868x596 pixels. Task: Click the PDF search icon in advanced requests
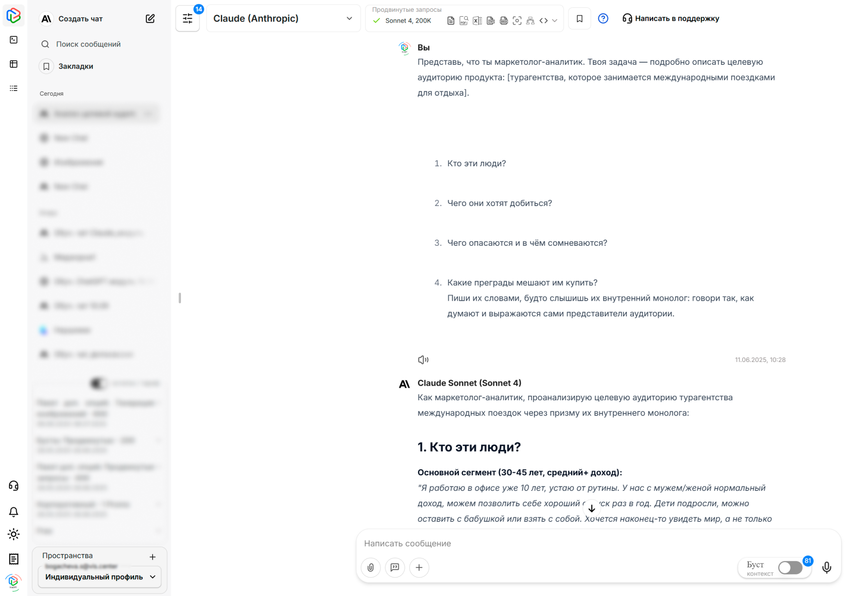coord(464,21)
